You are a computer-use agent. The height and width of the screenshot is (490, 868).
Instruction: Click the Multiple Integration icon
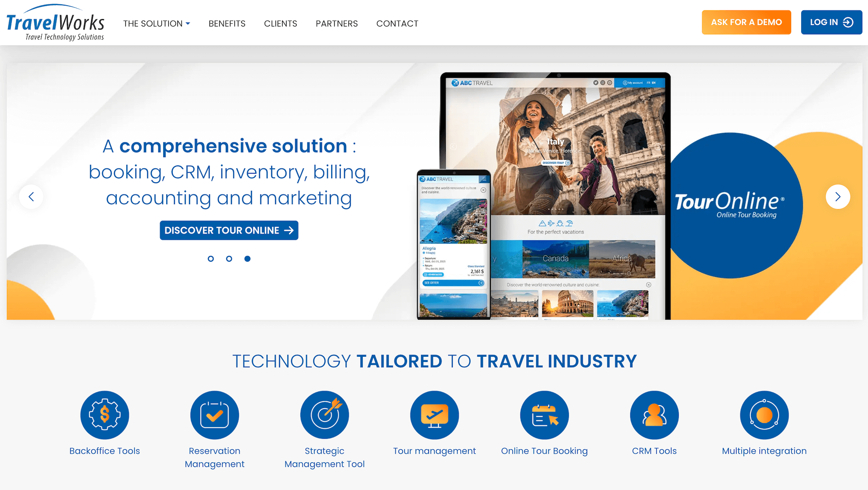tap(764, 415)
